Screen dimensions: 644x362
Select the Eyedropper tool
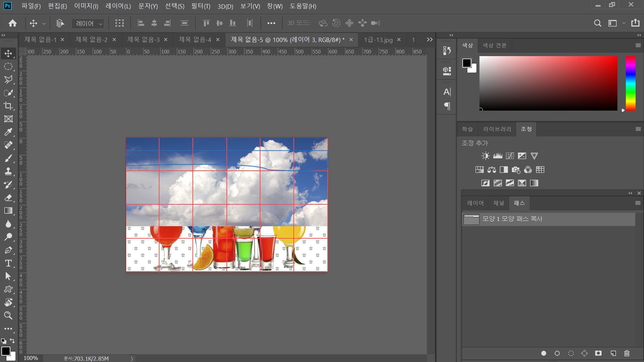pyautogui.click(x=8, y=132)
